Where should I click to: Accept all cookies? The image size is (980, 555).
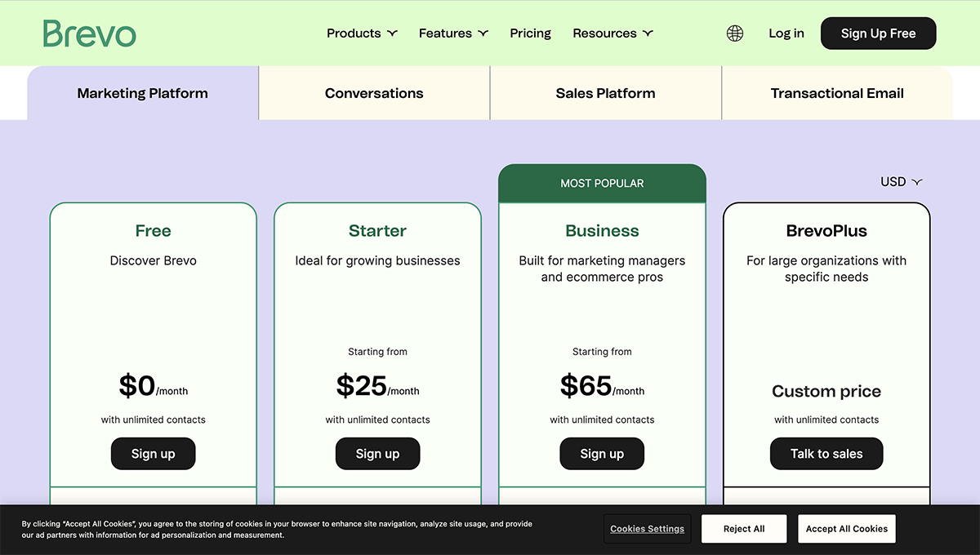click(846, 528)
